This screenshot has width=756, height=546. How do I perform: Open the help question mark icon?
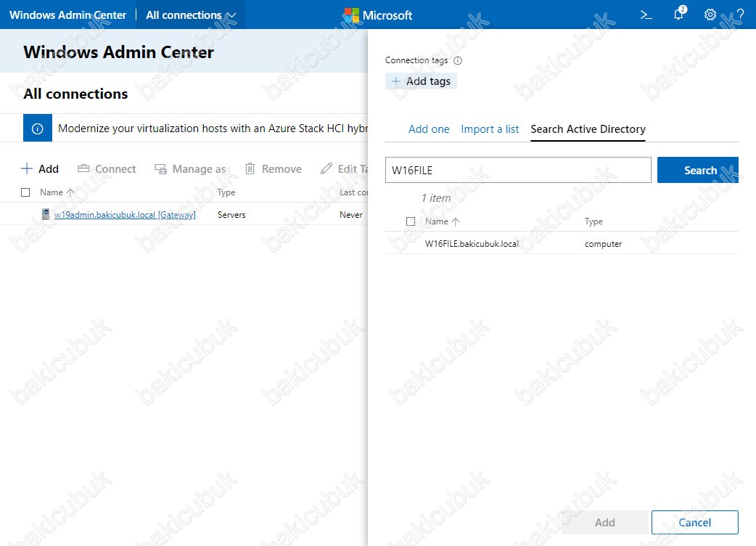741,15
